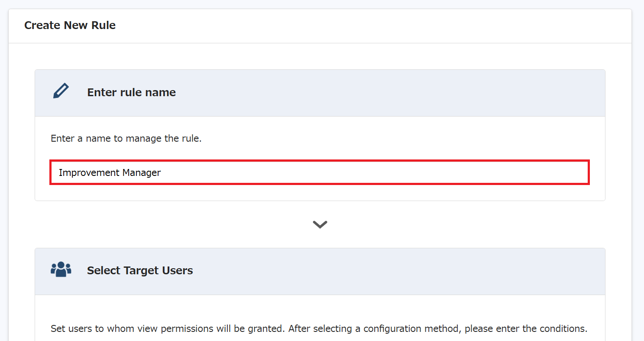Click the word "Enter" in the rule name heading
The width and height of the screenshot is (644, 341).
(x=102, y=92)
